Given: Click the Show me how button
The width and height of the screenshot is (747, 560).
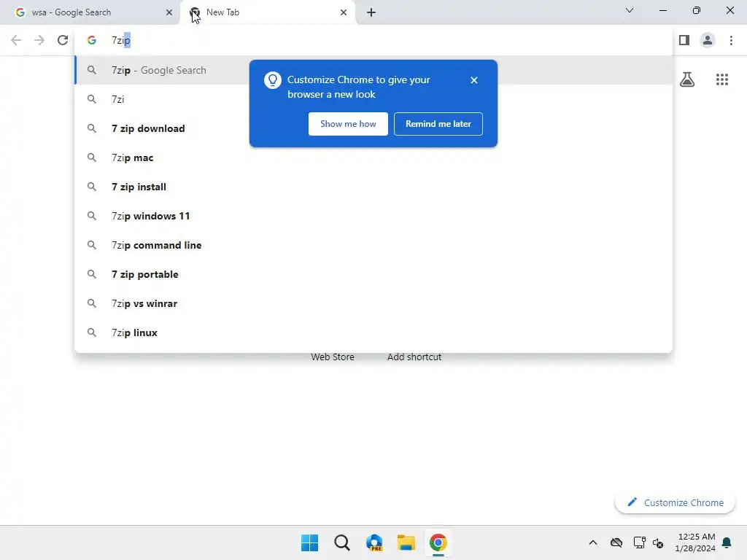Looking at the screenshot, I should coord(348,124).
